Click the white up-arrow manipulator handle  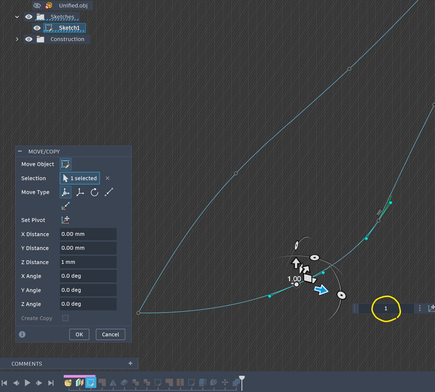295,263
